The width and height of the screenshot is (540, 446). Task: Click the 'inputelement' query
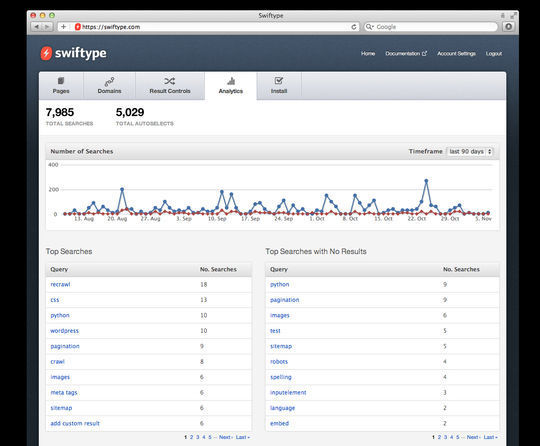click(288, 392)
